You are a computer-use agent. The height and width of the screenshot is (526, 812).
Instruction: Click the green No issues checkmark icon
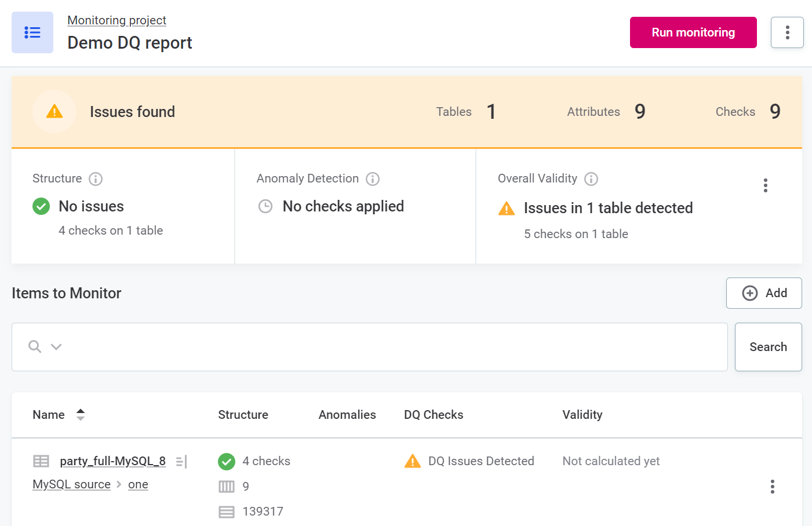[x=41, y=206]
